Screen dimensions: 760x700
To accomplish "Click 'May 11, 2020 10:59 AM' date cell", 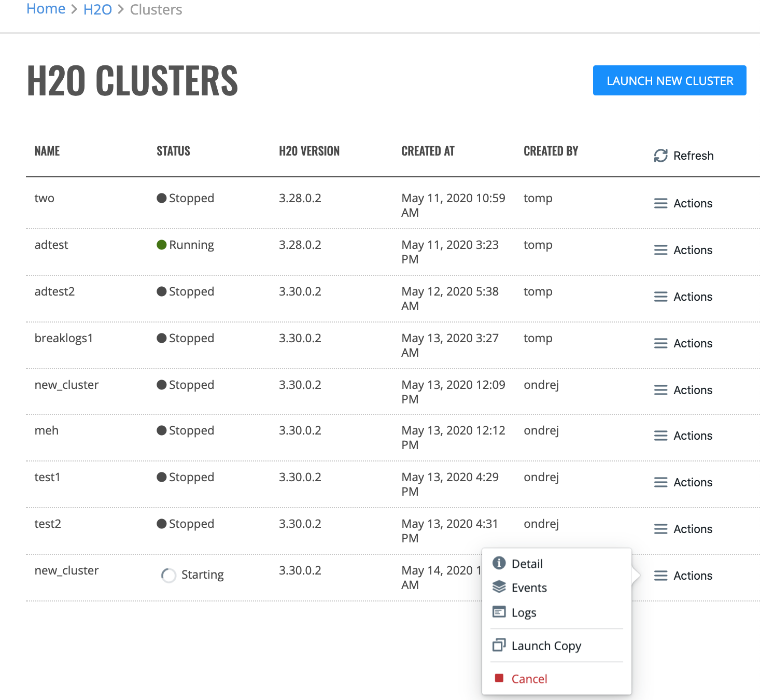I will (x=453, y=205).
